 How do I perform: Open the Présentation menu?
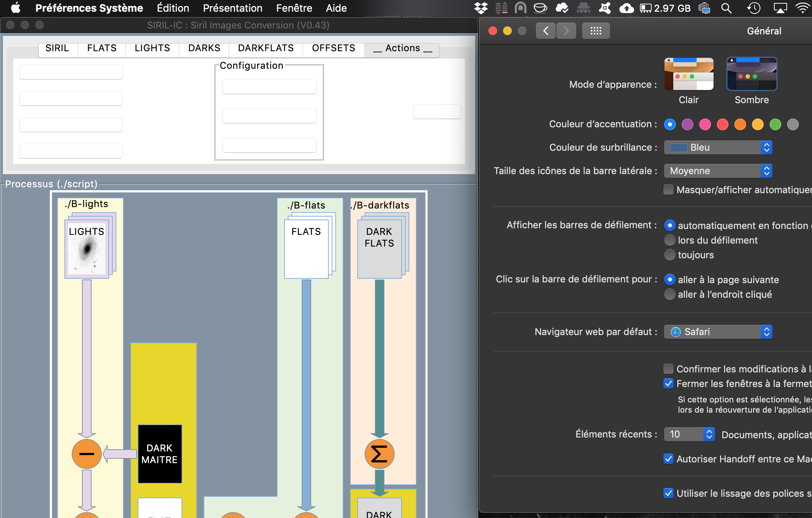point(232,8)
